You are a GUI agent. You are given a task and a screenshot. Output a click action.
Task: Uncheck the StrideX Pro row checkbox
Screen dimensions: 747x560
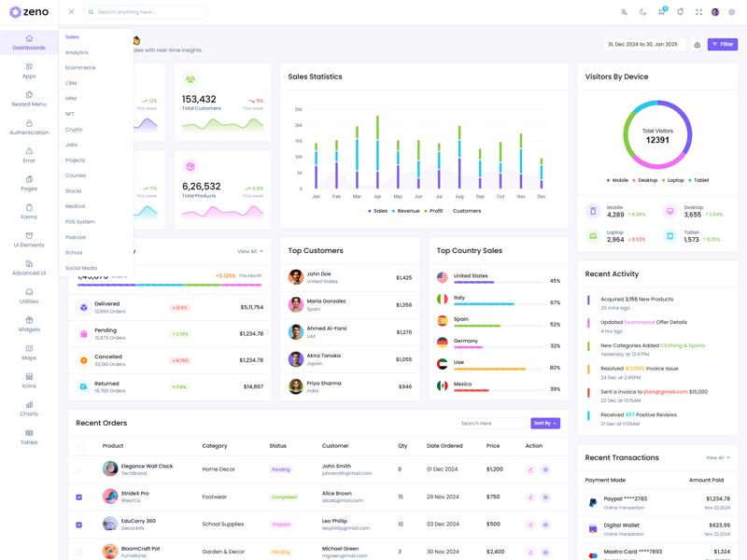click(79, 497)
